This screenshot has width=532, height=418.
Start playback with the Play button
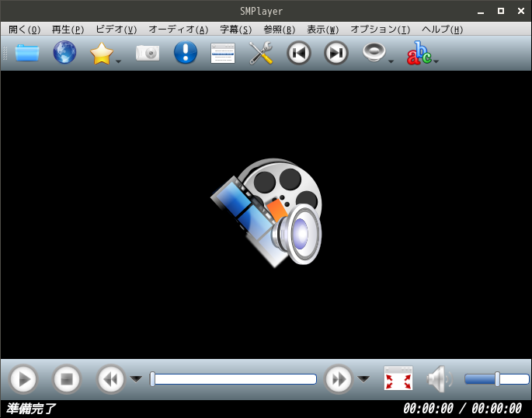coord(23,379)
